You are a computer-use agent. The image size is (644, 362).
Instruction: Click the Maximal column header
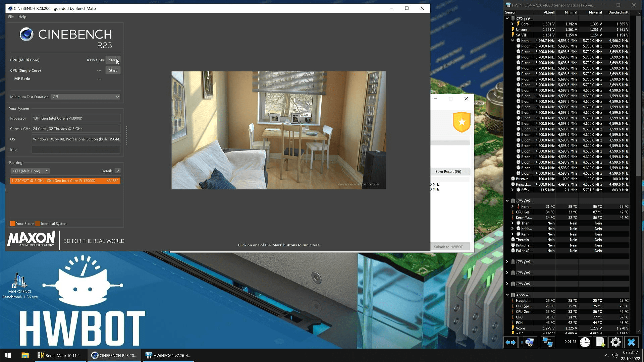pos(591,12)
